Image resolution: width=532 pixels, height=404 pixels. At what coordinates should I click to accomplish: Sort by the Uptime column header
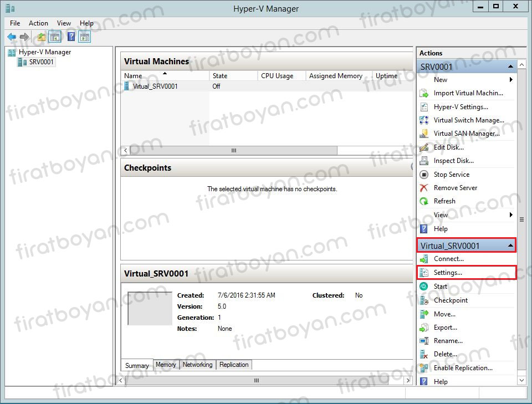392,75
